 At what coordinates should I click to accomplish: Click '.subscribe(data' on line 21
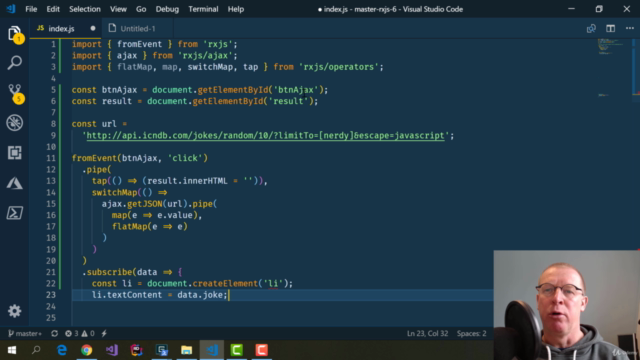tap(119, 272)
